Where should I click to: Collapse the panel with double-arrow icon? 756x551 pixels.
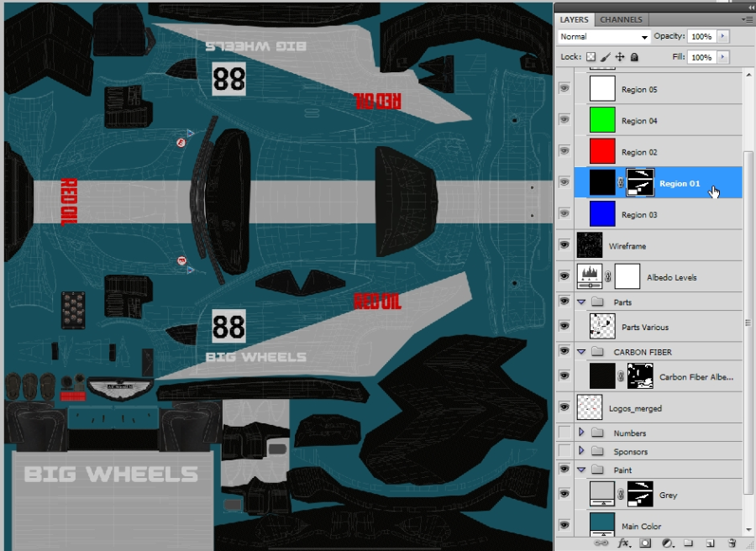750,8
